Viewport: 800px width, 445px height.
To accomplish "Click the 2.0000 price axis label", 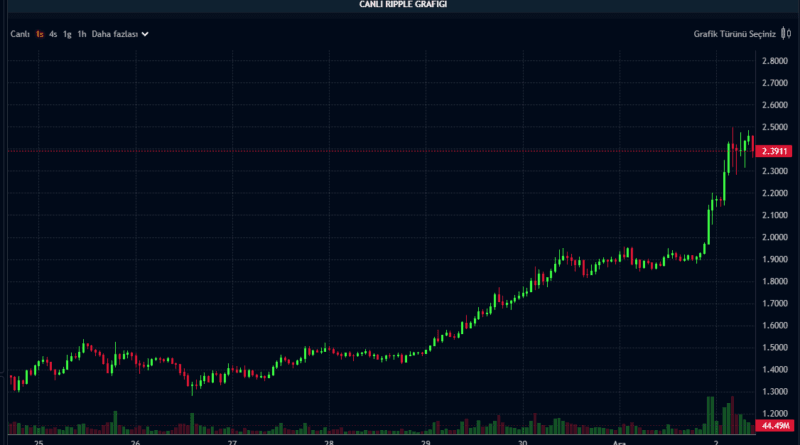I will [774, 237].
